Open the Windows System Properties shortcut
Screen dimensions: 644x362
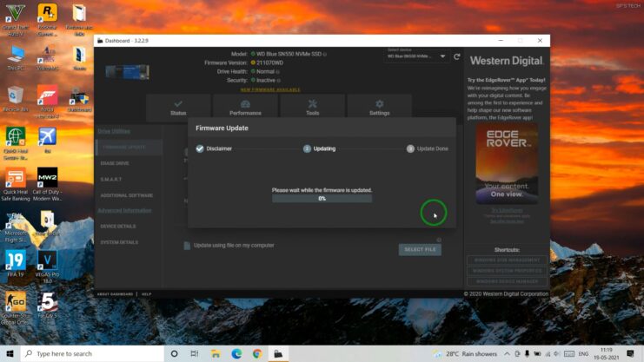coord(507,271)
